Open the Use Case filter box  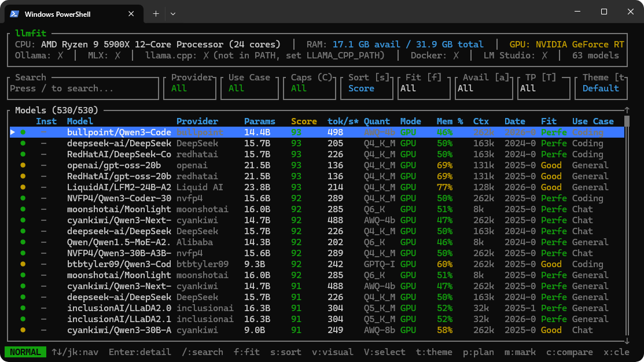coord(249,88)
